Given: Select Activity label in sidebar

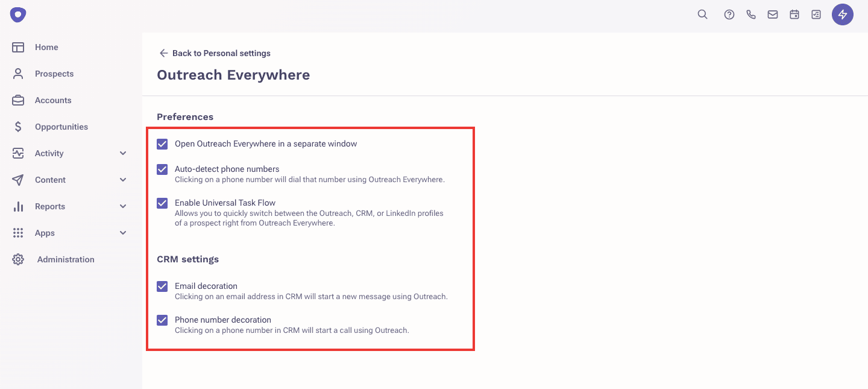Looking at the screenshot, I should click(49, 153).
